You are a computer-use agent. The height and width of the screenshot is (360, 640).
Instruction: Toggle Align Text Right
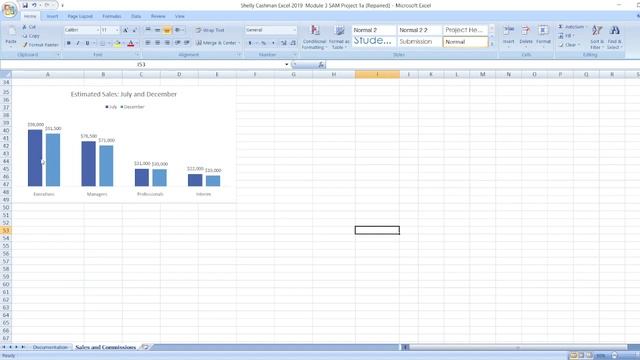click(x=167, y=43)
